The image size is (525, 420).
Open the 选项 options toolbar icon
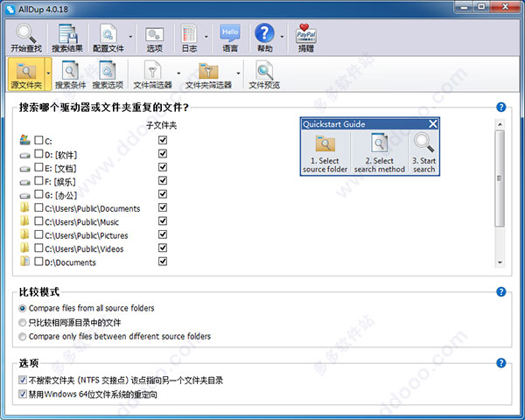point(154,38)
